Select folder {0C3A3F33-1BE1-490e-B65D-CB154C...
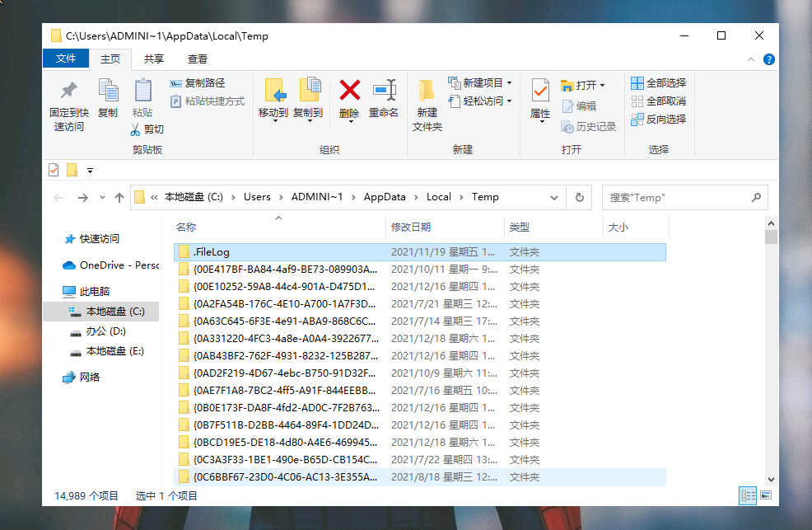 (420, 460)
